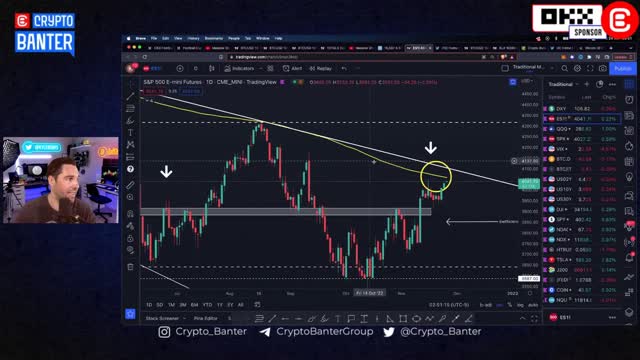Open the USD currency dropdown on price axis
This screenshot has width=640, height=360.
tap(527, 81)
